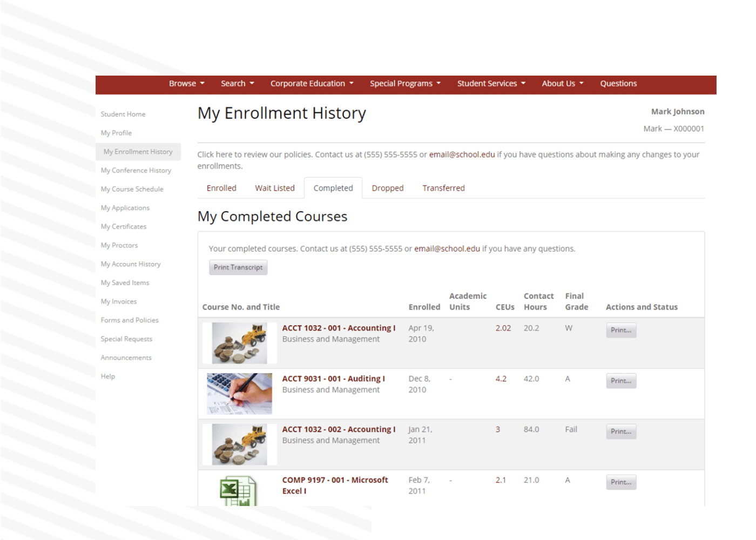
Task: Expand the Corporate Education menu
Action: [x=312, y=83]
